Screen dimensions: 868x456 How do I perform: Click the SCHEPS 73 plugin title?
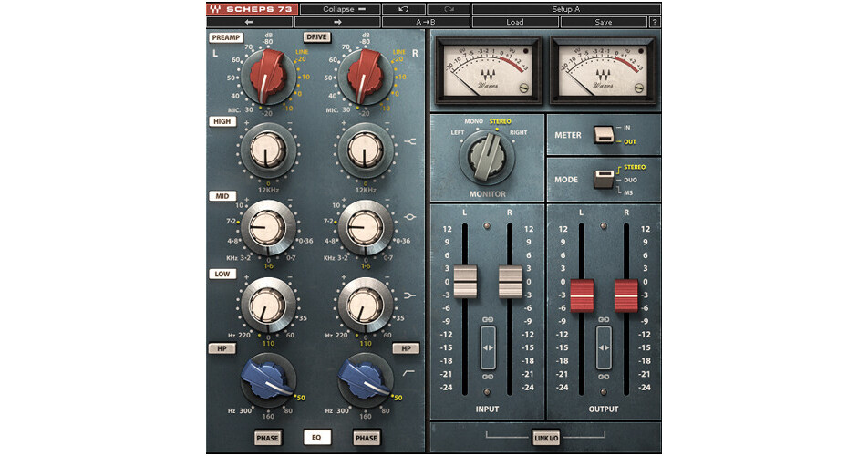[260, 9]
